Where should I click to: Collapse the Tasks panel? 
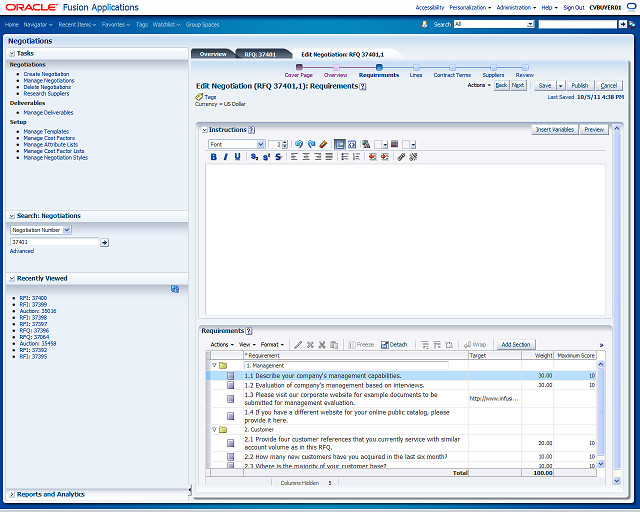[x=12, y=53]
